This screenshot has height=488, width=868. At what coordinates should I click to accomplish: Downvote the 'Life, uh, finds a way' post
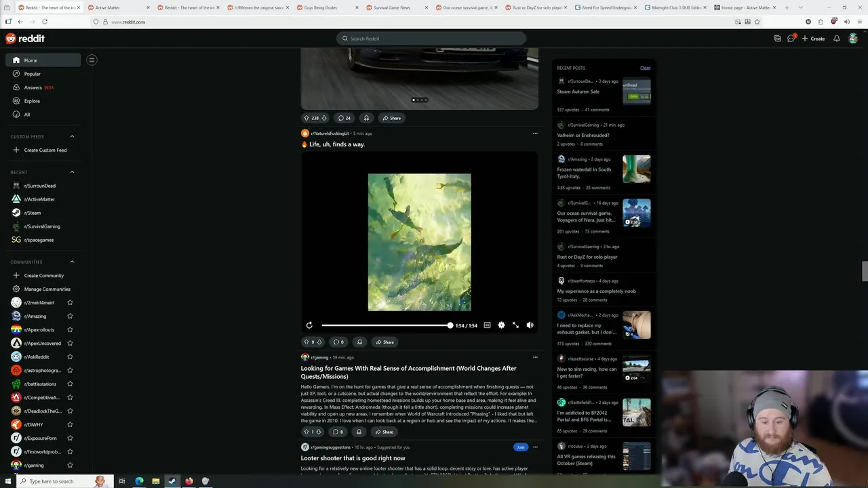tap(319, 342)
